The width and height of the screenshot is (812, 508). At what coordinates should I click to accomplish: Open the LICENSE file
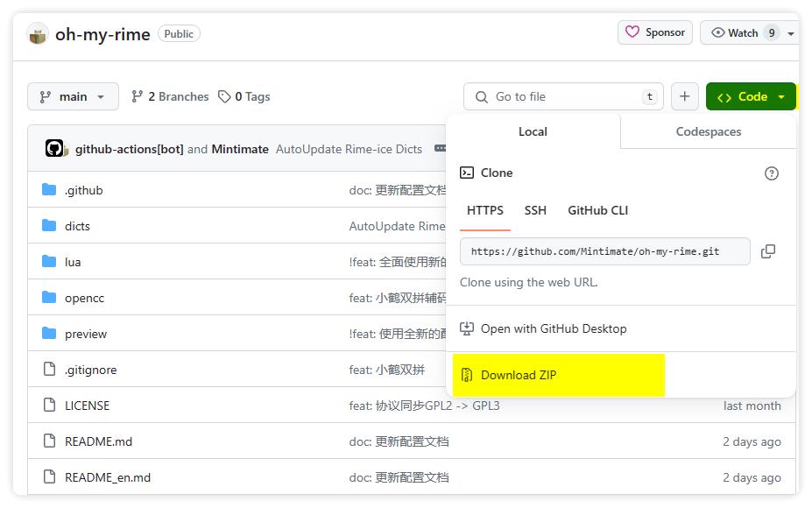pos(87,406)
